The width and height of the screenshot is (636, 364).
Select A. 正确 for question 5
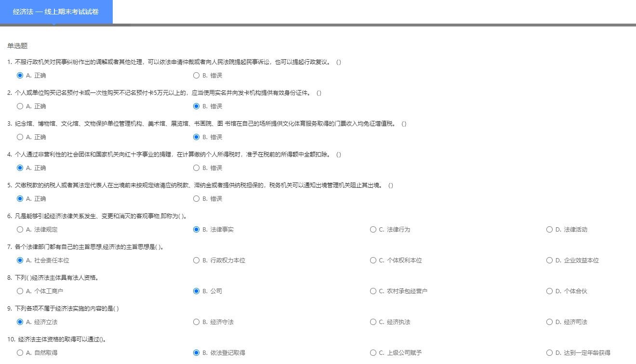[20, 199]
